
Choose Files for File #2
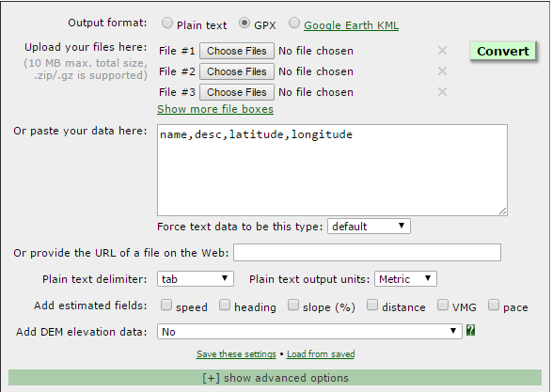[237, 71]
